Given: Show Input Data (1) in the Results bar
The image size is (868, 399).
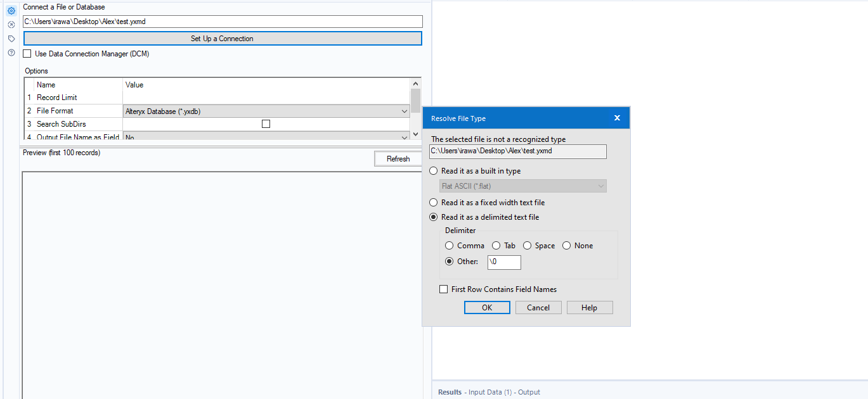Looking at the screenshot, I should click(489, 391).
